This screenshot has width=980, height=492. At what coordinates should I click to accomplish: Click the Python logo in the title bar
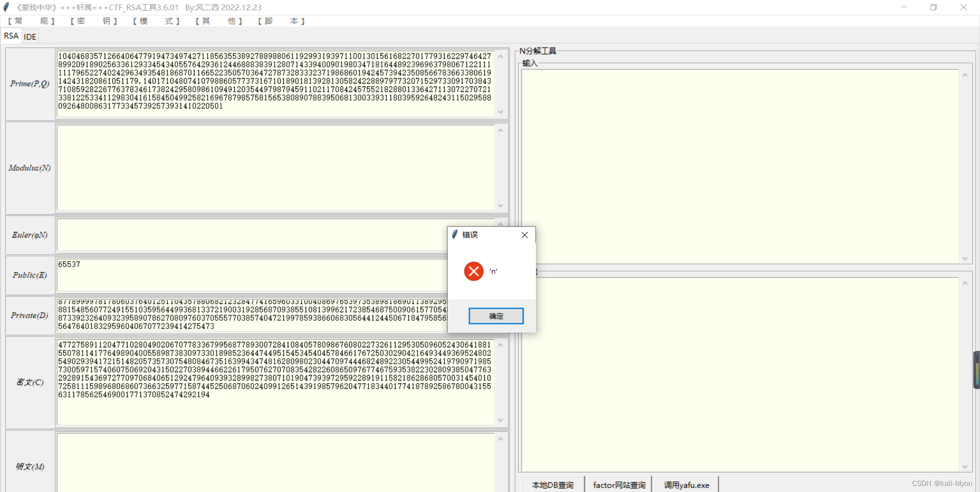(x=6, y=7)
